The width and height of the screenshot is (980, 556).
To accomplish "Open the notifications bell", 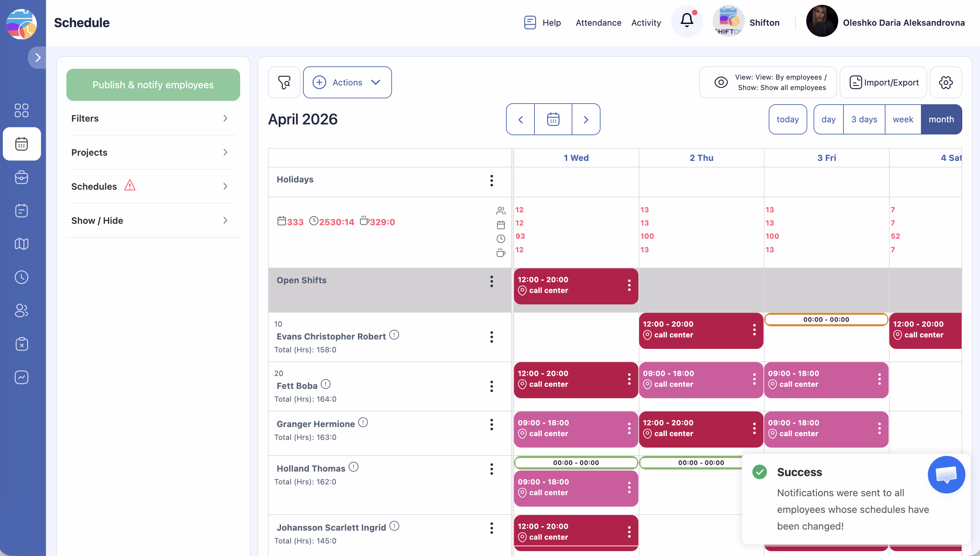I will (x=686, y=21).
